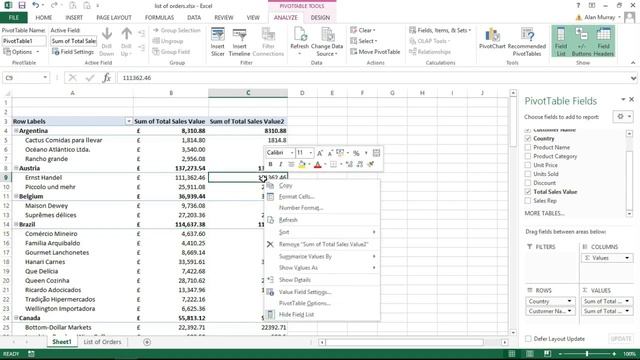Open the Values dropdown in Columns area
The image size is (640, 360).
(x=627, y=258)
